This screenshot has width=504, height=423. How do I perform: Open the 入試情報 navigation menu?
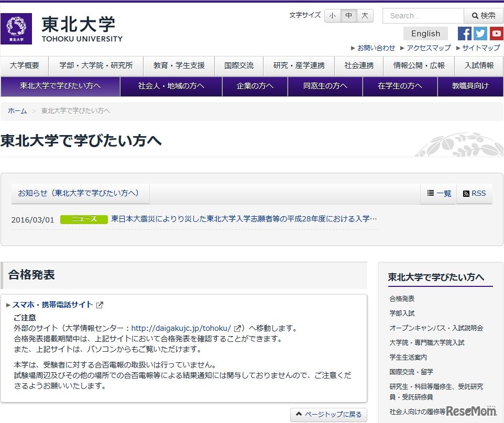point(478,66)
